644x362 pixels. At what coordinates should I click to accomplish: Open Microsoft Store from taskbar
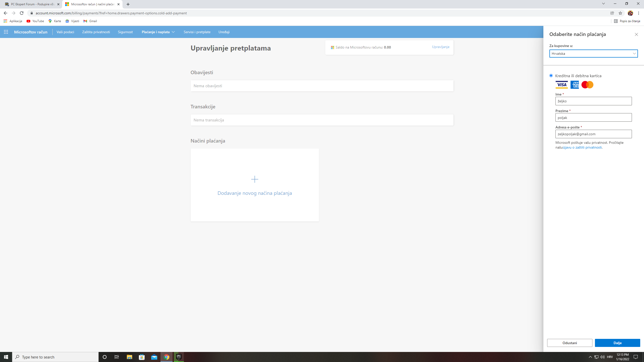pos(142,357)
